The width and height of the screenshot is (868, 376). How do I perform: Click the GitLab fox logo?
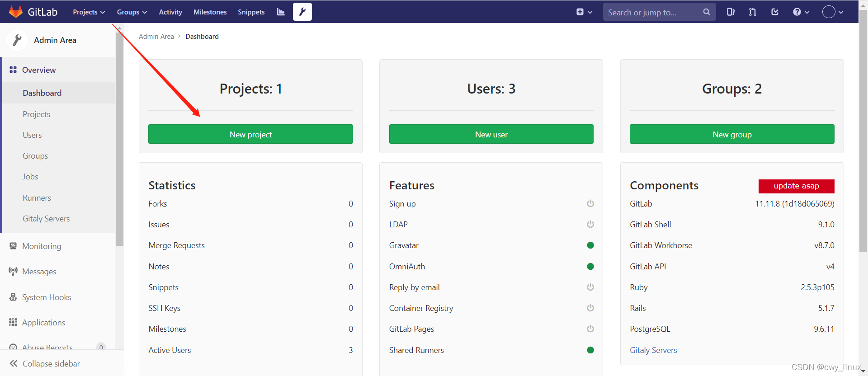16,12
